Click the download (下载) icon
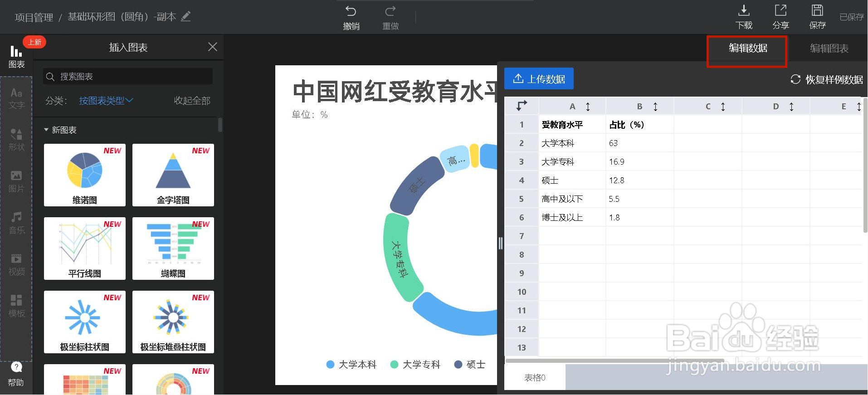868x395 pixels. click(744, 10)
